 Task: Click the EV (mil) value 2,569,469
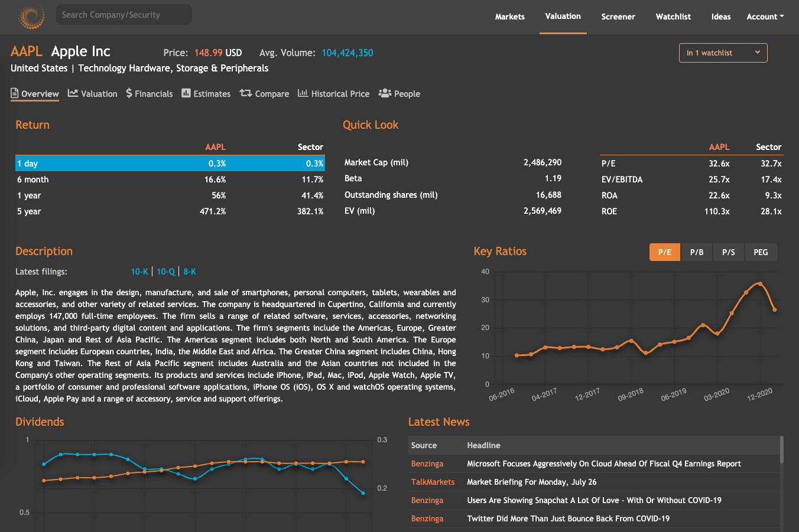[543, 211]
